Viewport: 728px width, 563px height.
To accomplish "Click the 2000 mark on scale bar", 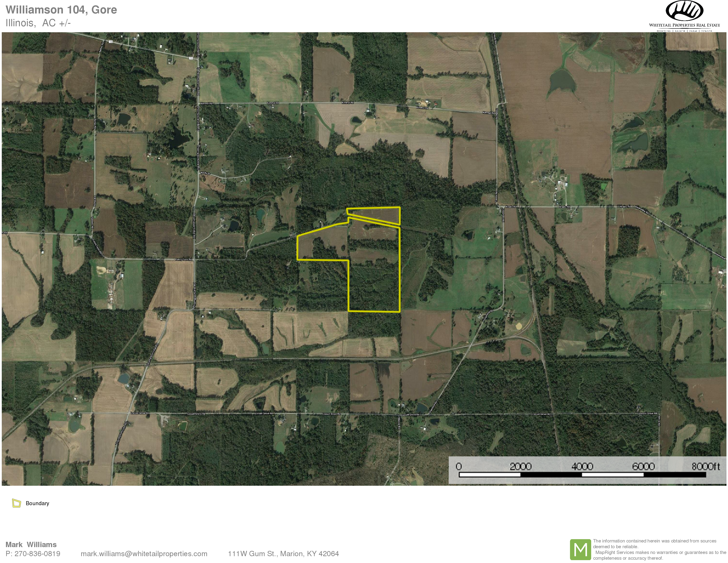I will (x=520, y=466).
